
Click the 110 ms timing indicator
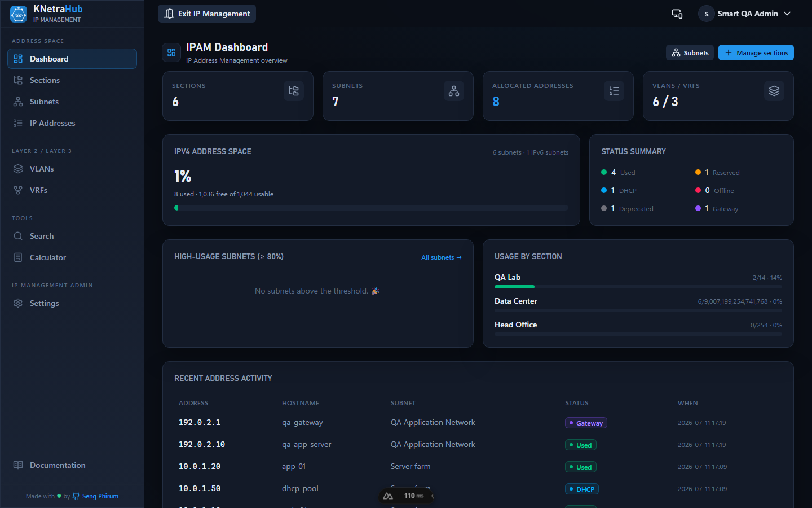414,496
